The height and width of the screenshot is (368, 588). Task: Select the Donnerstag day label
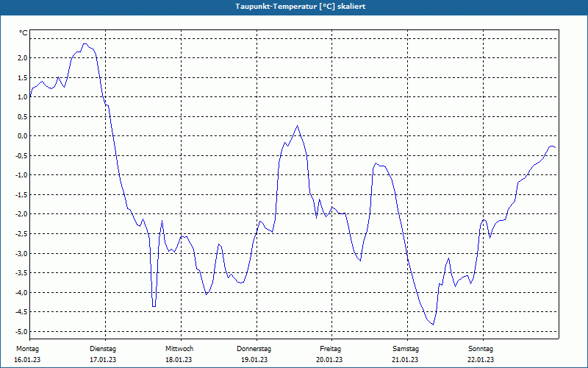254,349
